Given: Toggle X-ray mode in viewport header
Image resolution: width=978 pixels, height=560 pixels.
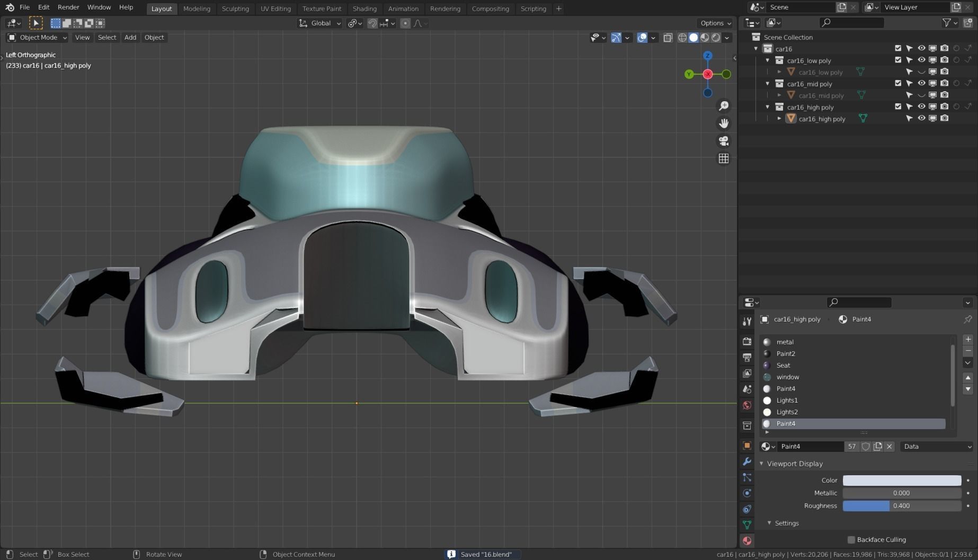Looking at the screenshot, I should click(x=668, y=38).
